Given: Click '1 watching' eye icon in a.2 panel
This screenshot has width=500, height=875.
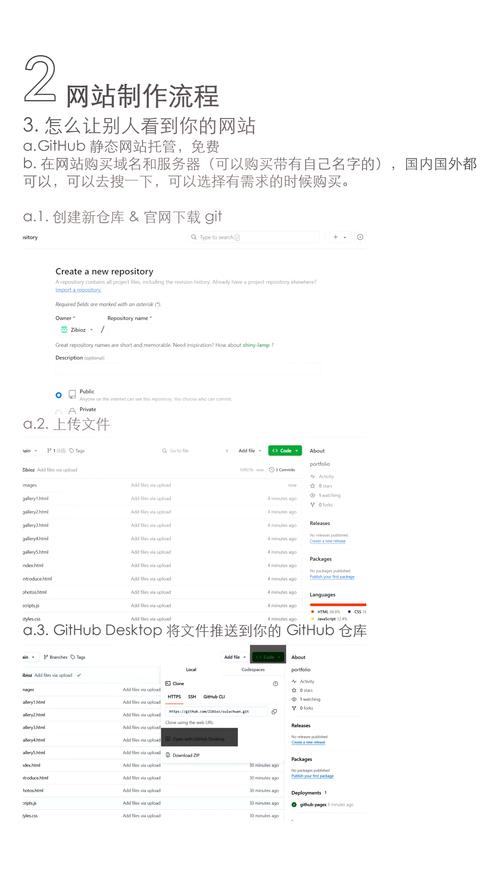Looking at the screenshot, I should 312,495.
